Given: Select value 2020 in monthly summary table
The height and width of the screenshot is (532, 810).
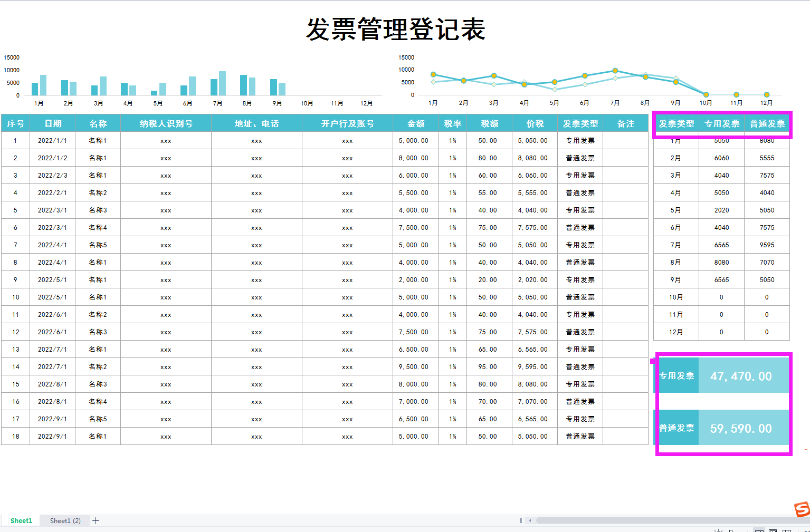Looking at the screenshot, I should pos(721,210).
